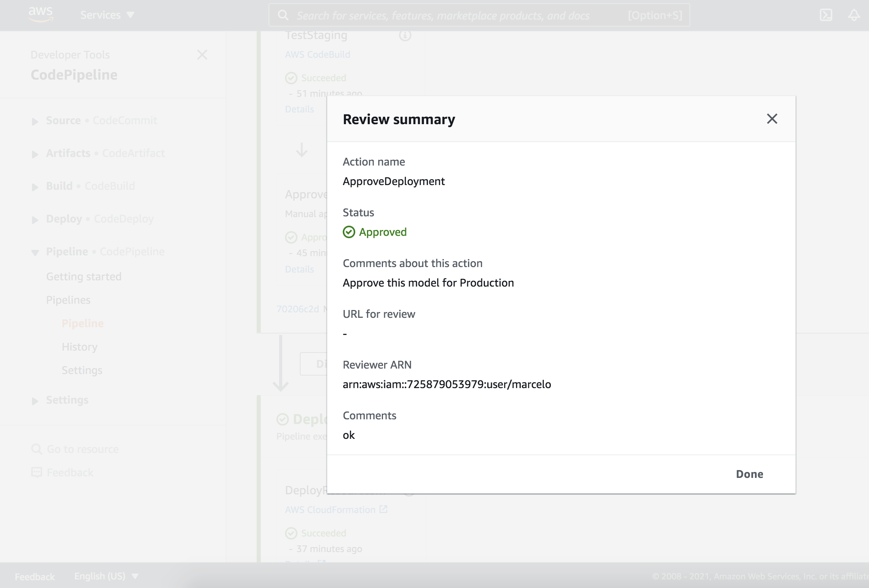Open pipeline History page
Image resolution: width=869 pixels, height=588 pixels.
[x=80, y=347]
